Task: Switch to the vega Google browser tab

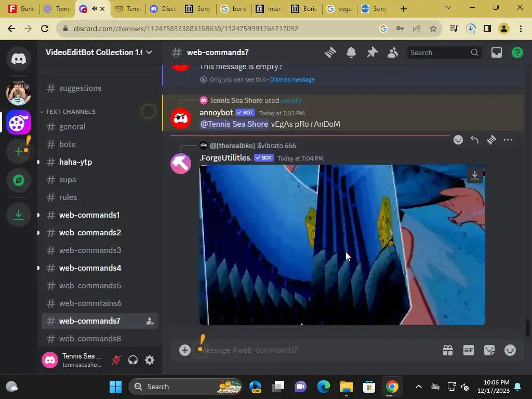Action: [340, 9]
